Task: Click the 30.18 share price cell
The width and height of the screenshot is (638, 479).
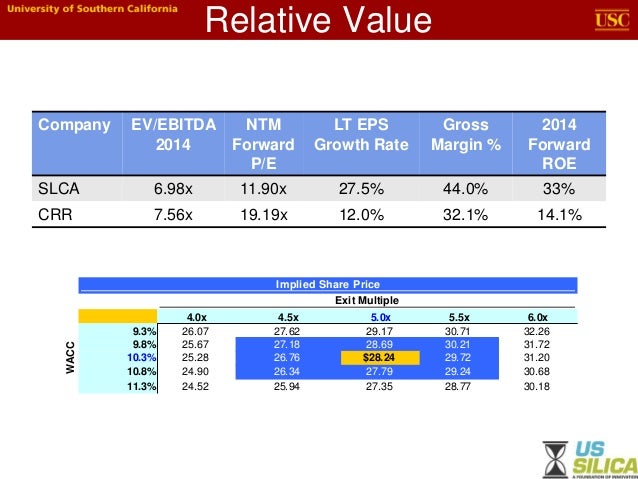Action: [537, 386]
